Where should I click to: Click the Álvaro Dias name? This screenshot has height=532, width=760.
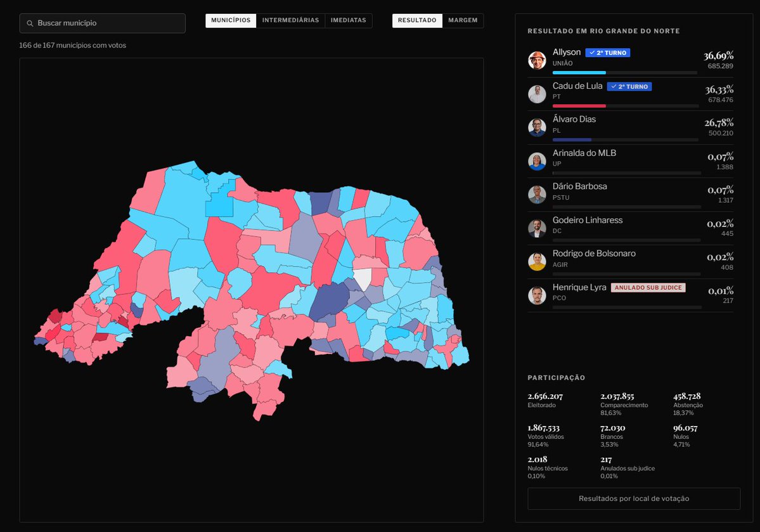pos(574,119)
